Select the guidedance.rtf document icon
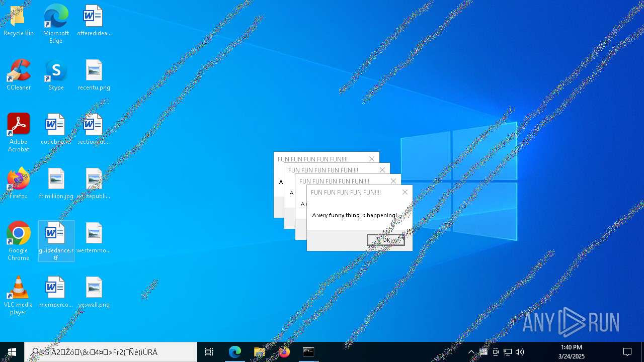The height and width of the screenshot is (362, 644). [56, 241]
